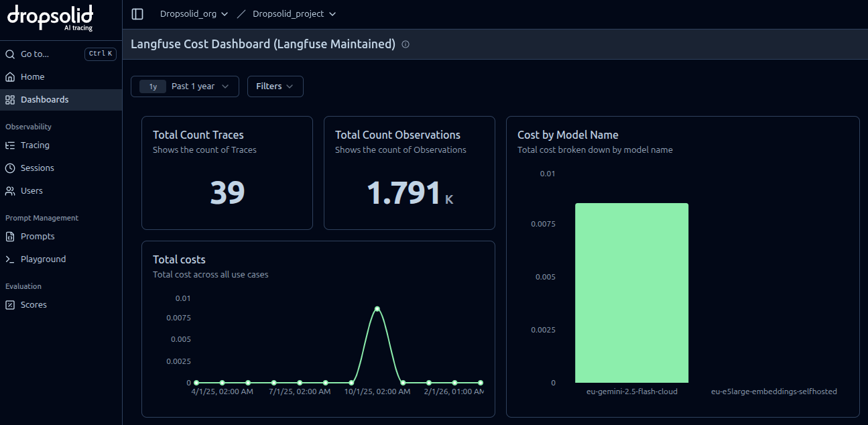
Task: Open Sessions from sidebar
Action: (61, 168)
